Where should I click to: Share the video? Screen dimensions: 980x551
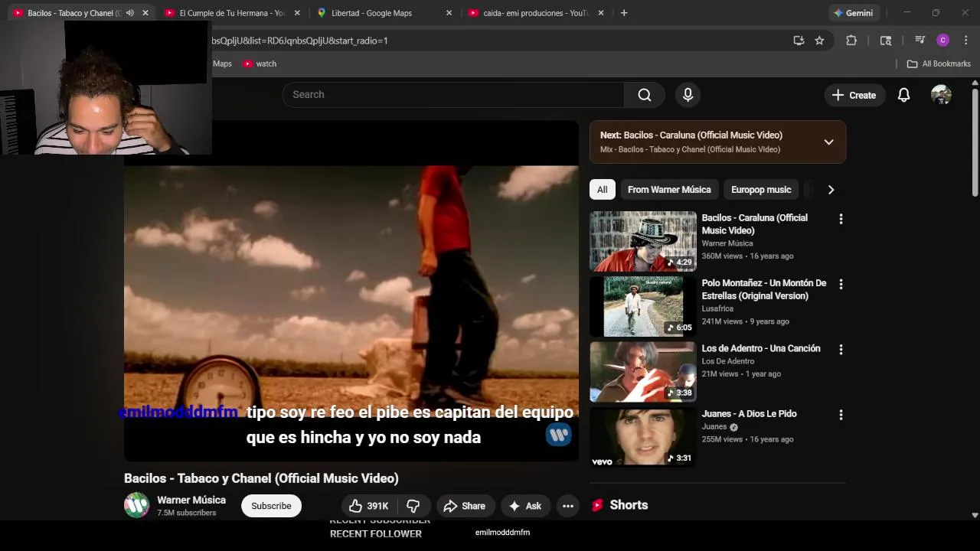coord(465,506)
